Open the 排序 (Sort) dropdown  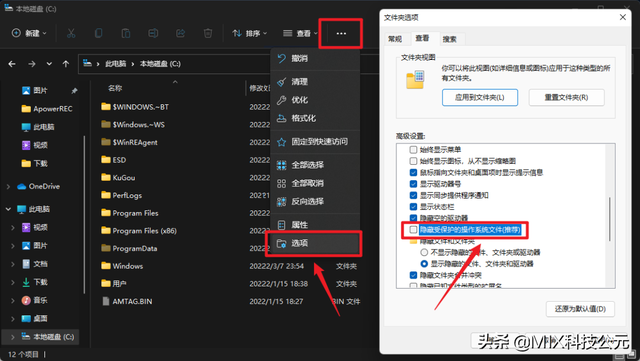point(250,33)
